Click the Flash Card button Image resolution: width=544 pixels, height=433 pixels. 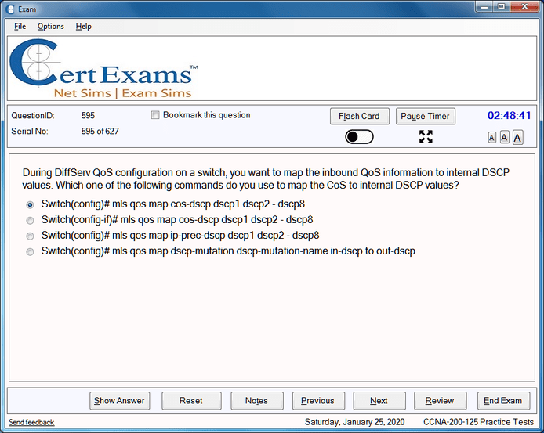click(x=359, y=116)
